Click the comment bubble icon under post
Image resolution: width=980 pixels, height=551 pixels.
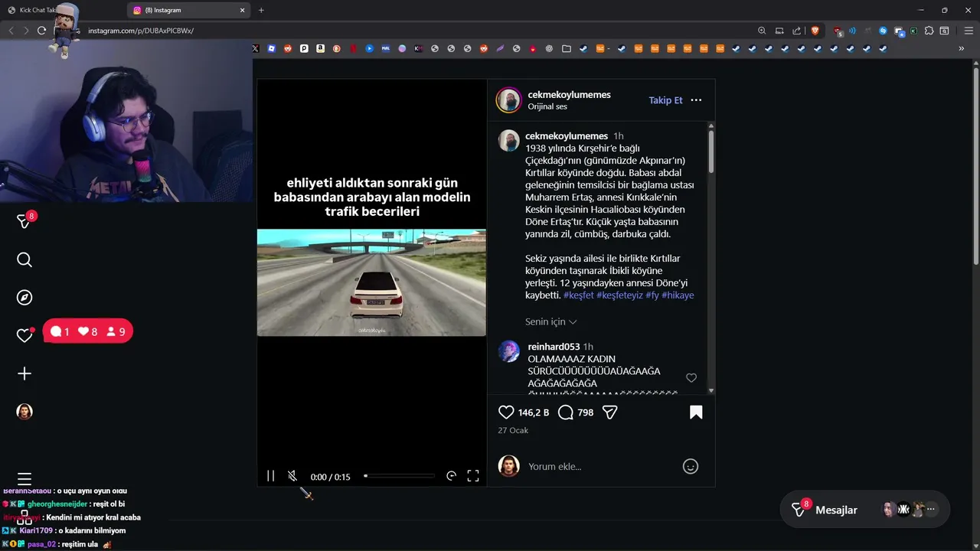click(x=566, y=412)
